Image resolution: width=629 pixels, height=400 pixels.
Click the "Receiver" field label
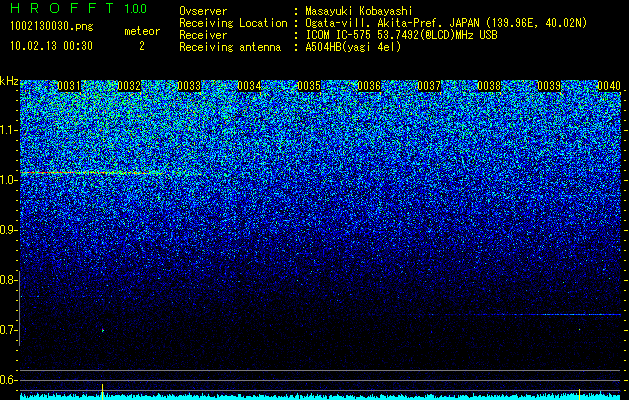(203, 35)
